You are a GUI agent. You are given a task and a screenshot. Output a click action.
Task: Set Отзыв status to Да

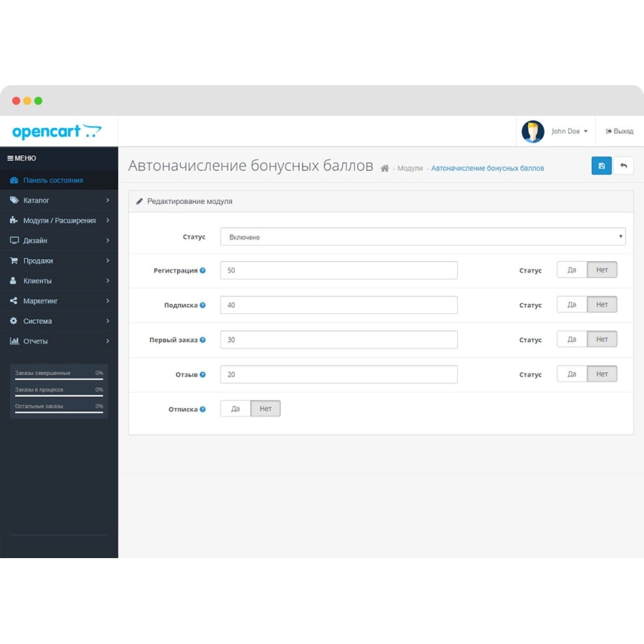[572, 374]
